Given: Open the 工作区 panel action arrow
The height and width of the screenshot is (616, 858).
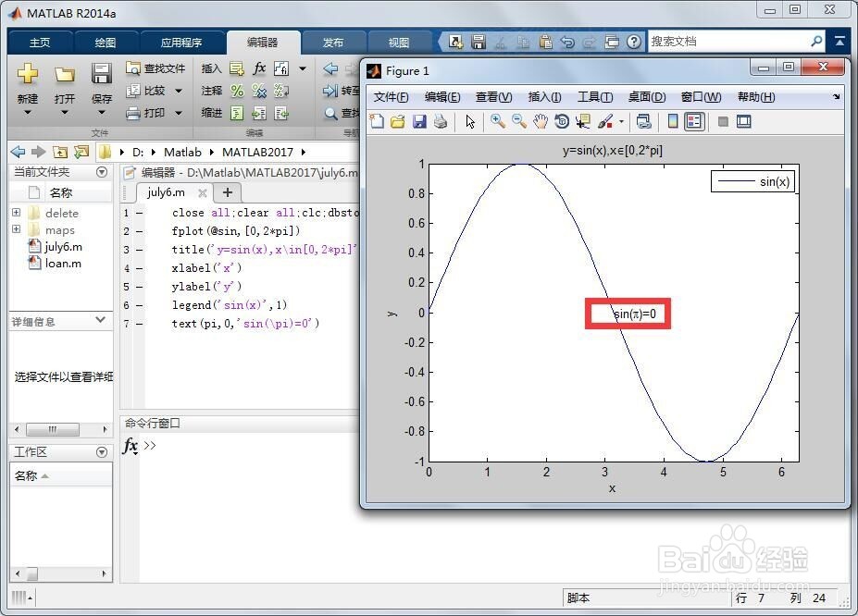Looking at the screenshot, I should coord(102,452).
